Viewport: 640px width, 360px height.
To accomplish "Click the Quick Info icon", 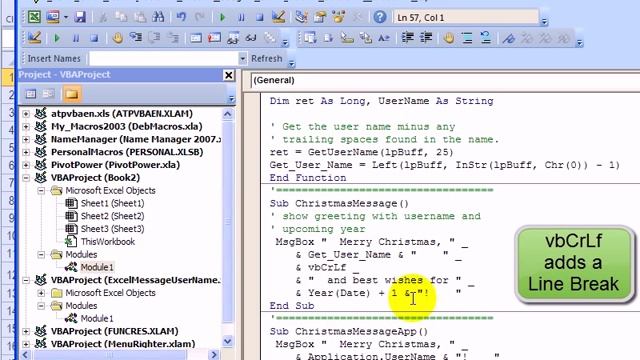I will 347,38.
